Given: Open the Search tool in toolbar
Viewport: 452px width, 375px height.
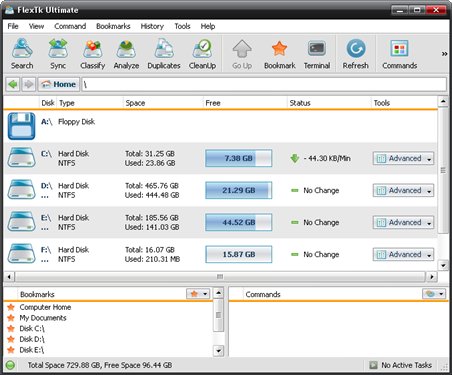Looking at the screenshot, I should (22, 54).
